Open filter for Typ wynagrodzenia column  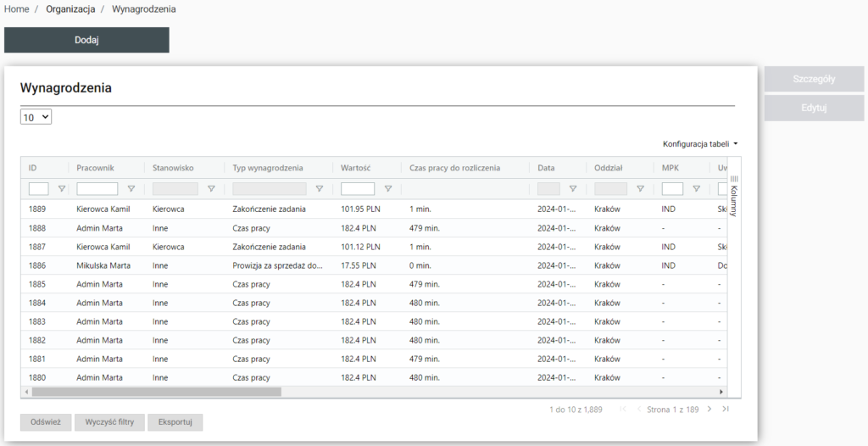[x=320, y=189]
